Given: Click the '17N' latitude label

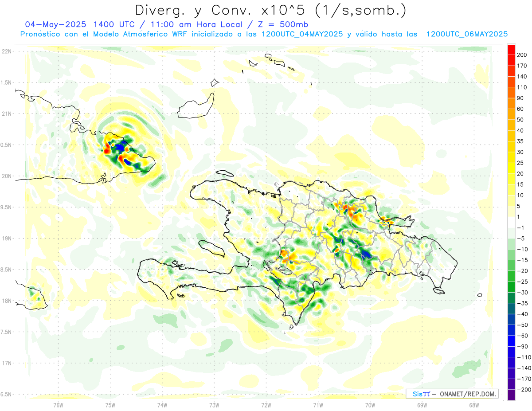Looking at the screenshot, I should point(7,364).
